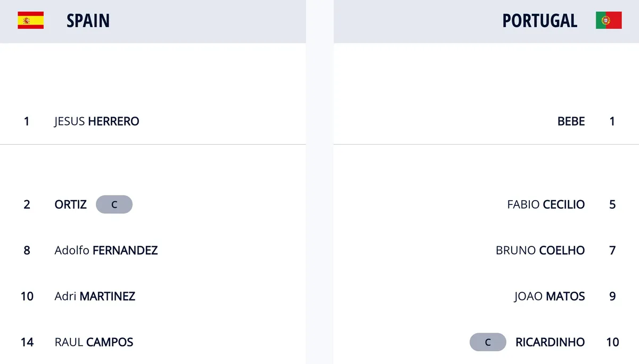Open Ortiz player entry

tap(71, 204)
